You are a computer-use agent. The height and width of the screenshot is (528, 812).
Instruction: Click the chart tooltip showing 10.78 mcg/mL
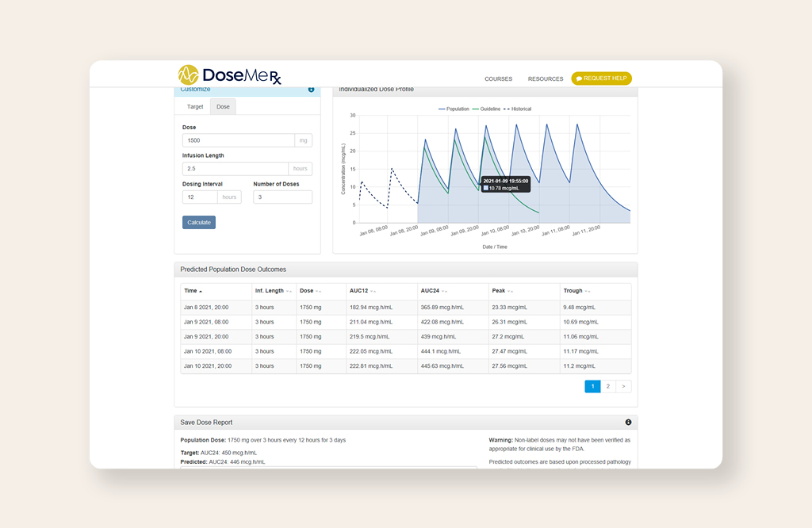click(505, 185)
